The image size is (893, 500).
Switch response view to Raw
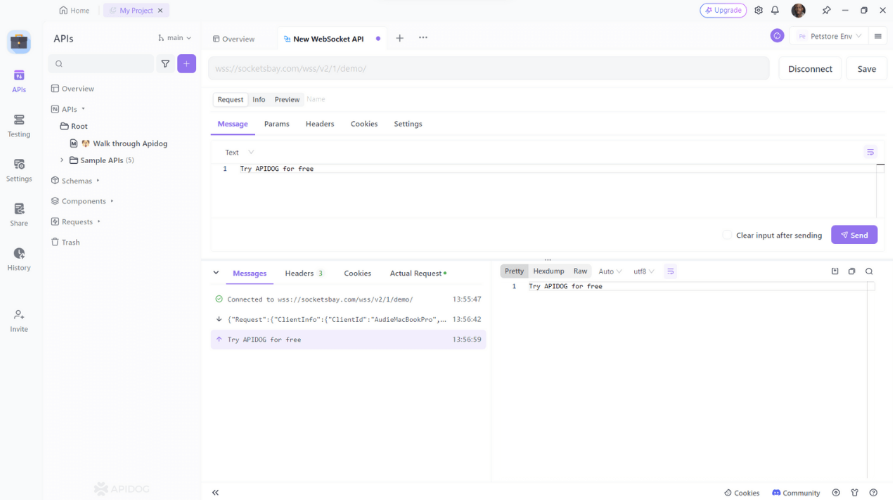(x=580, y=272)
